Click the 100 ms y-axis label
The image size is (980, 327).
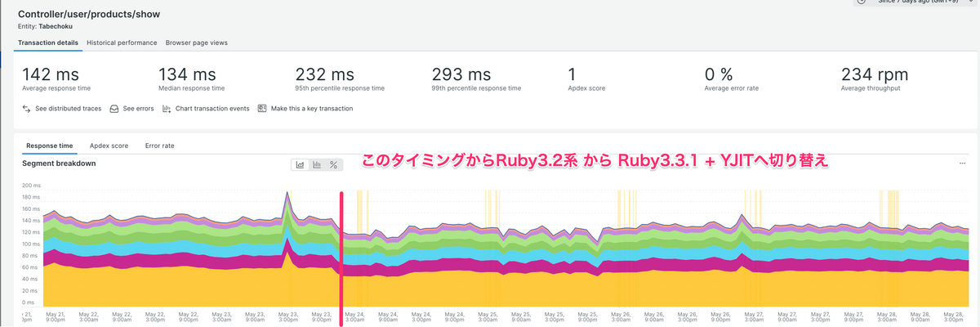(31, 244)
